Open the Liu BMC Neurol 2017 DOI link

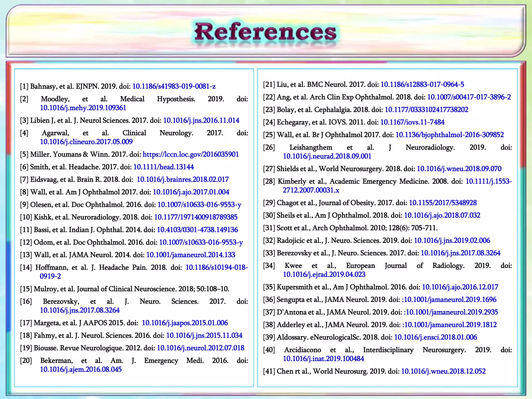tap(422, 84)
